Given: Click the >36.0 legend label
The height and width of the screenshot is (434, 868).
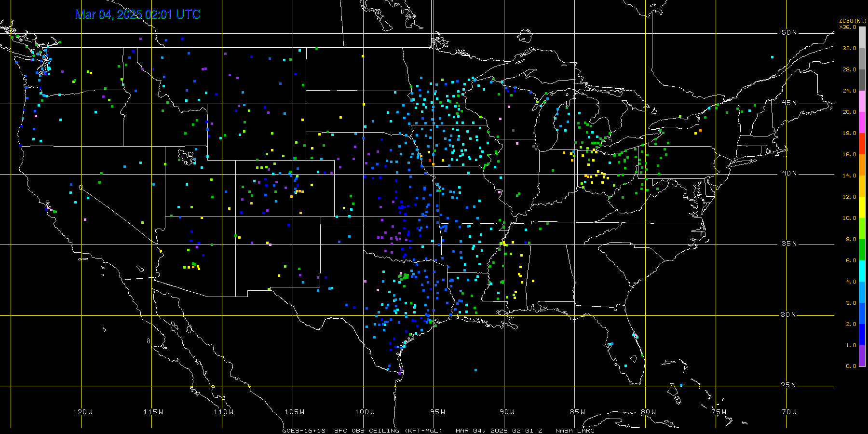Looking at the screenshot, I should coord(848,27).
